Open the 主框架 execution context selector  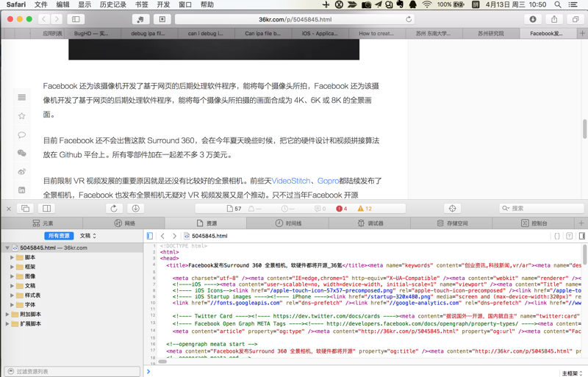point(573,373)
